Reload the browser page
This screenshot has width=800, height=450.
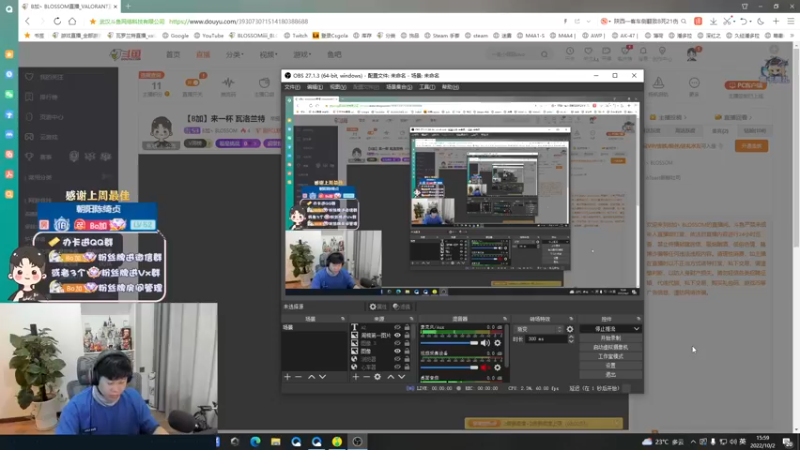click(x=57, y=21)
